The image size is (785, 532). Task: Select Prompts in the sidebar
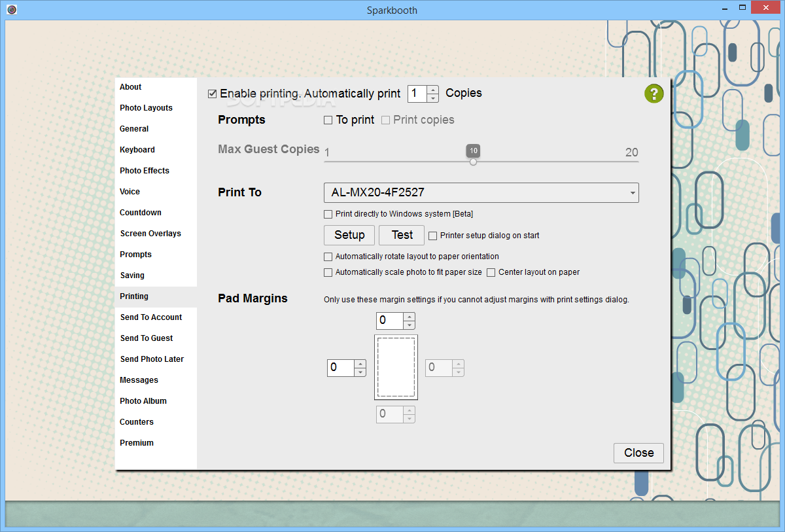point(156,255)
